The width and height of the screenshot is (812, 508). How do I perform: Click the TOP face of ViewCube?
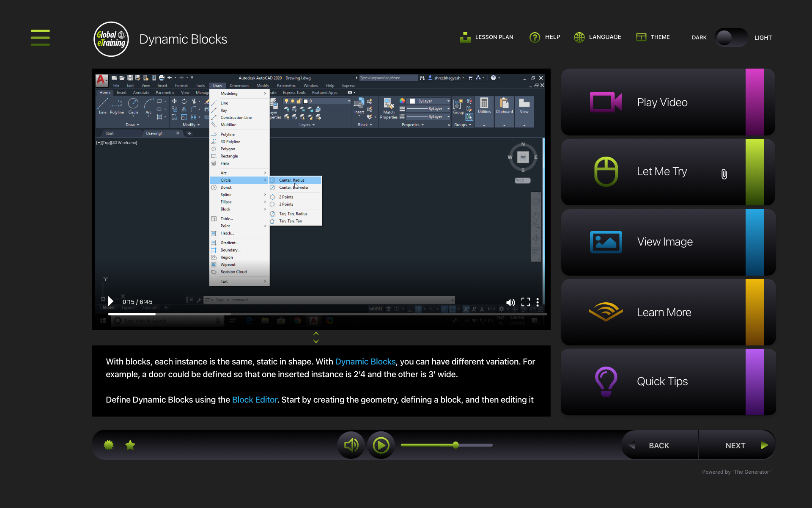(x=523, y=157)
